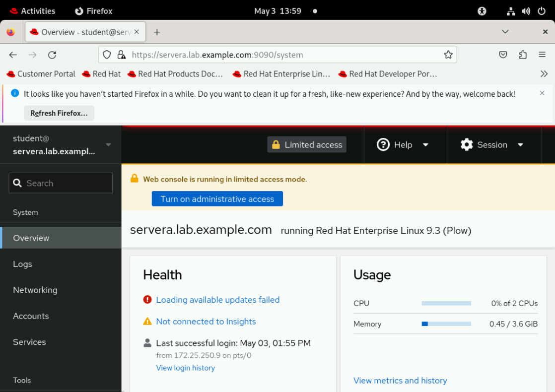Go to Networking in the sidebar
Viewport: 555px width, 392px height.
[x=35, y=290]
